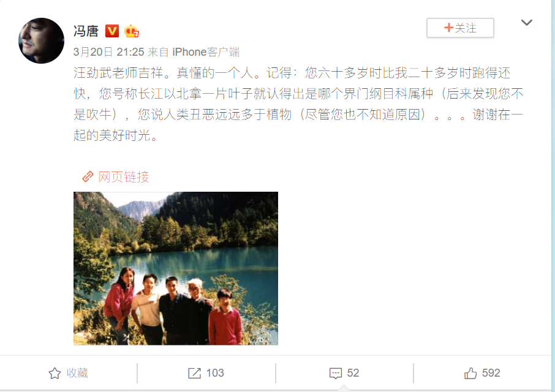Click the post text about 汪劲武老师
555x392 pixels.
click(298, 104)
